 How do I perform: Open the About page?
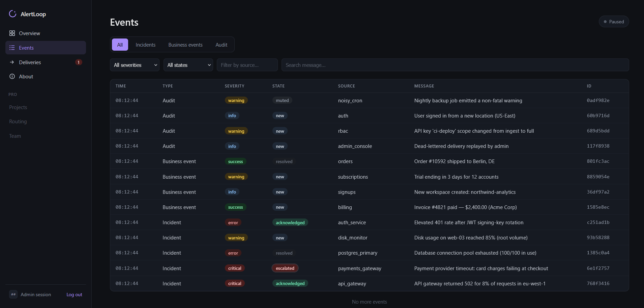tap(46, 76)
